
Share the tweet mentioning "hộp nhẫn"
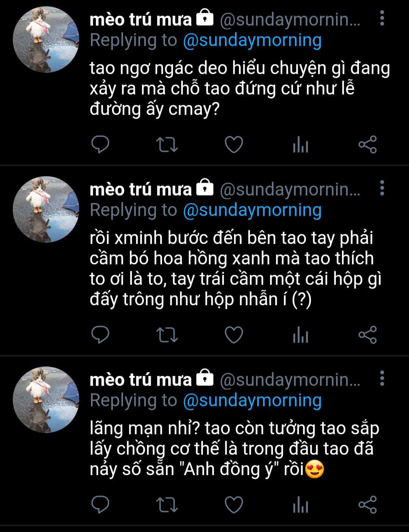pyautogui.click(x=367, y=334)
